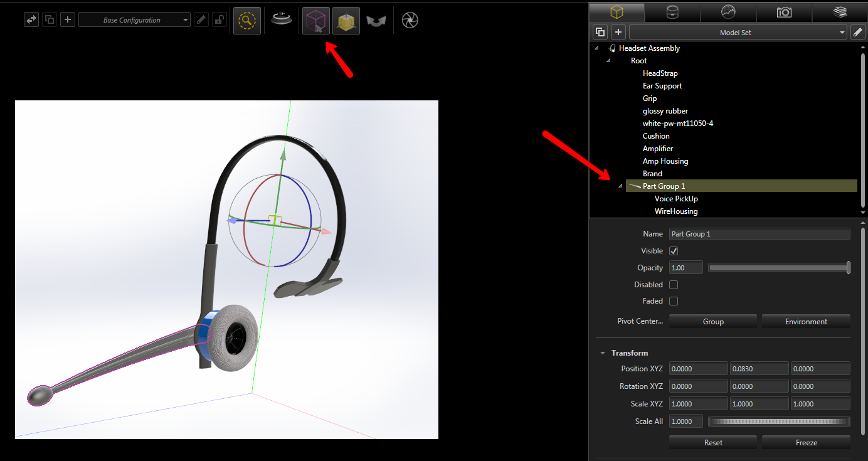The height and width of the screenshot is (461, 868).
Task: Click the Rotation Z field
Action: click(x=820, y=386)
